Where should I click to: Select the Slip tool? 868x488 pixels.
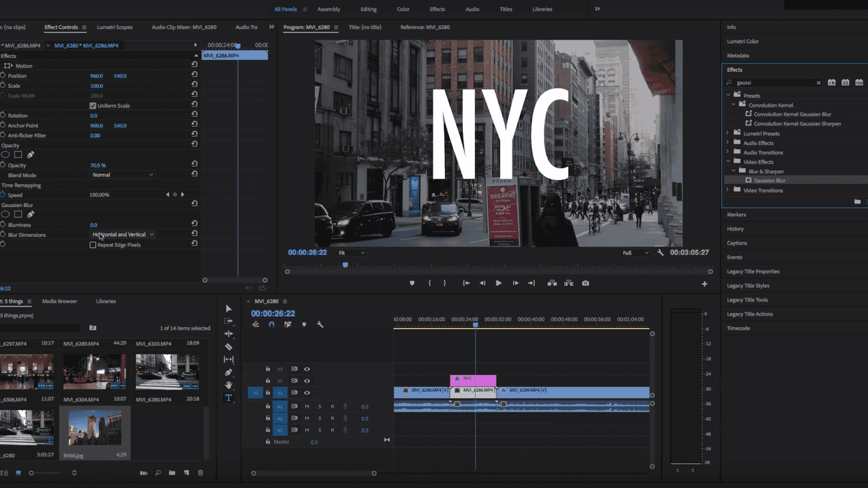pyautogui.click(x=229, y=360)
